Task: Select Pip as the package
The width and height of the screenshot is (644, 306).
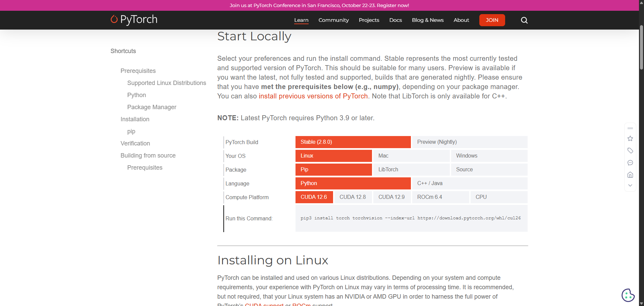Action: point(334,170)
